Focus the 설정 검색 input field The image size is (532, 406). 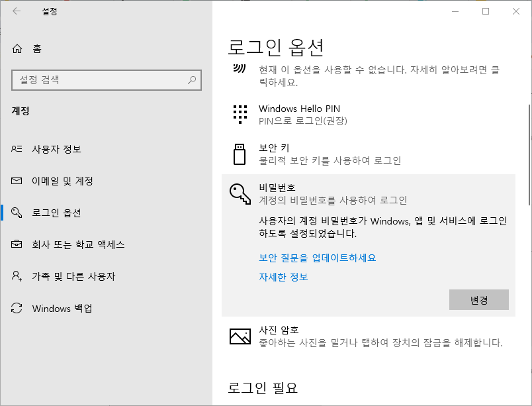pos(106,80)
